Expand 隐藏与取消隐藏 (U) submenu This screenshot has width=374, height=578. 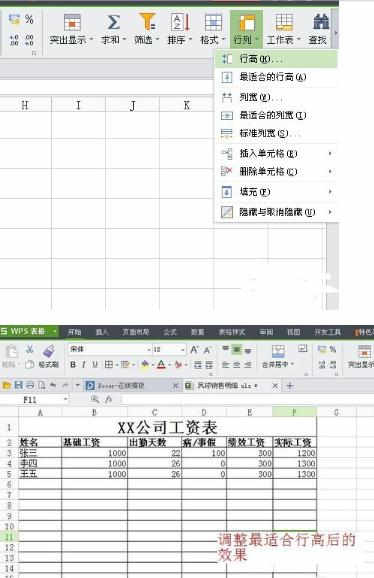tap(276, 212)
